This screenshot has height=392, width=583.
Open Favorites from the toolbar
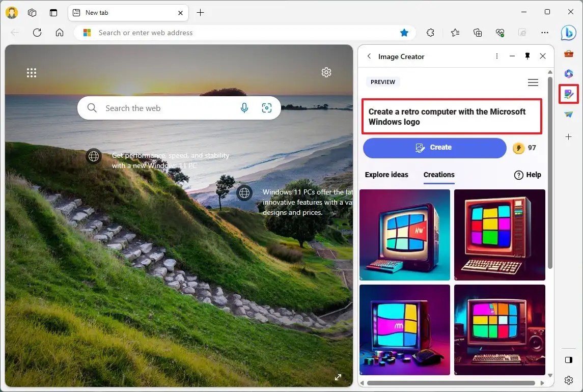click(x=455, y=33)
